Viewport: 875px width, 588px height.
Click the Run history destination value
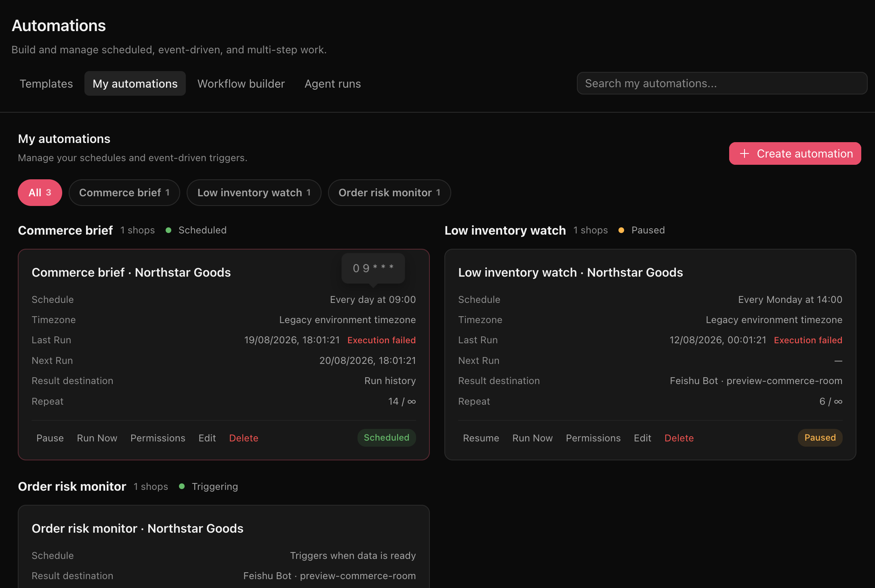click(x=390, y=381)
